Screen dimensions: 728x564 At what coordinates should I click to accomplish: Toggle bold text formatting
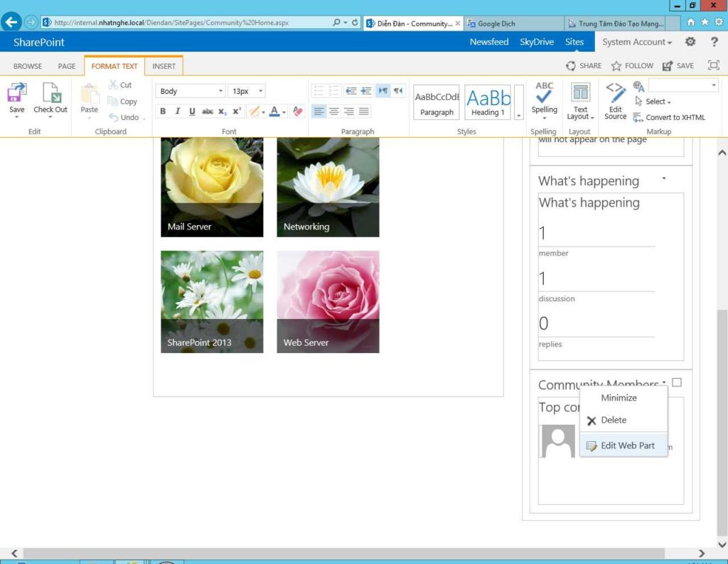[163, 112]
